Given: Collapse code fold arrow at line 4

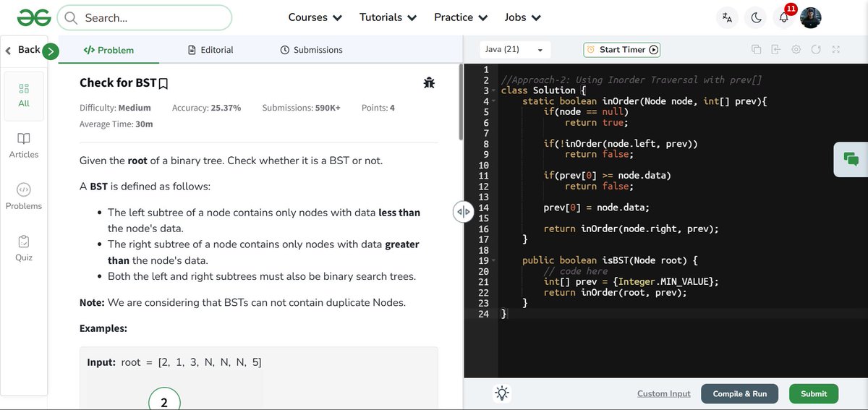Looking at the screenshot, I should click(494, 102).
